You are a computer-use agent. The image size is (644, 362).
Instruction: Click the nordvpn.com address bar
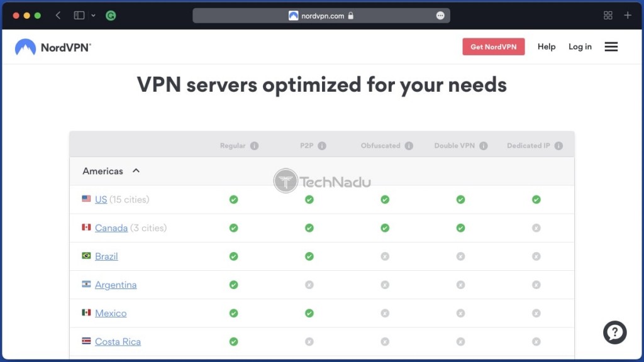coord(321,16)
